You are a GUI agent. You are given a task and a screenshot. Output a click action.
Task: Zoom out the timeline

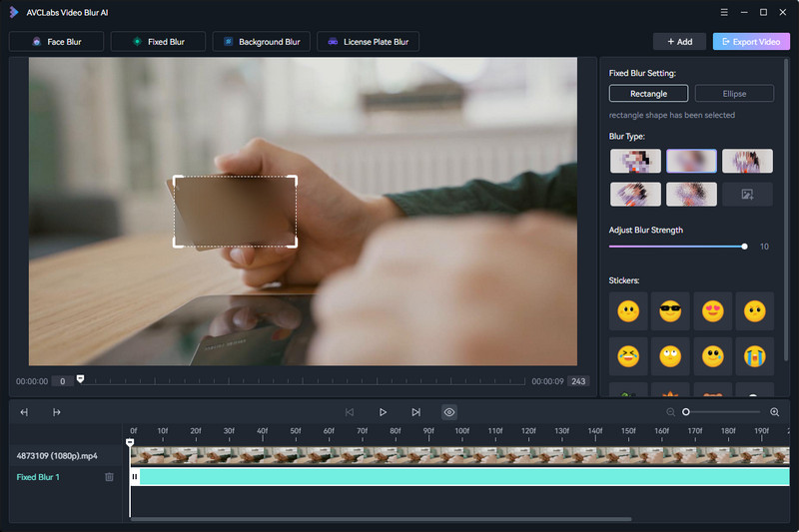click(670, 412)
